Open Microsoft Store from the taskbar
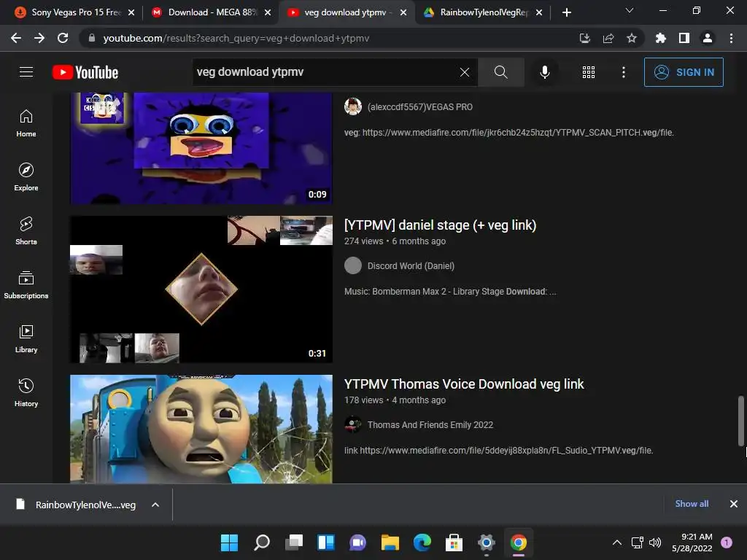 click(x=454, y=542)
